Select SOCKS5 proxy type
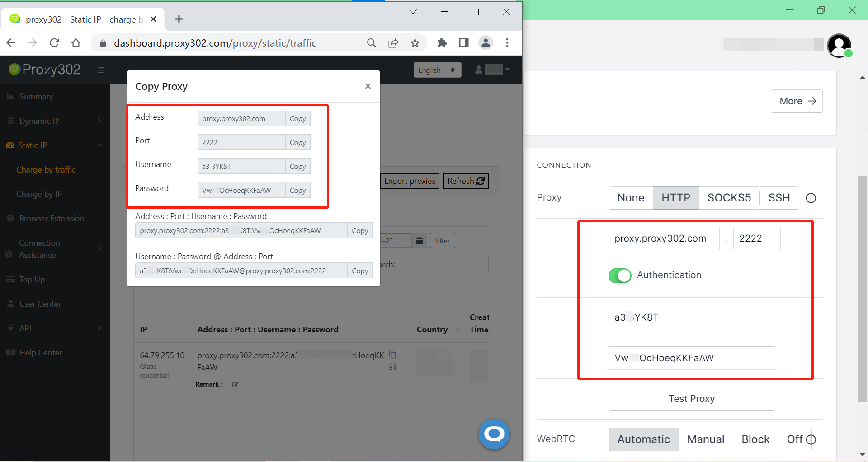The width and height of the screenshot is (868, 462). tap(729, 198)
